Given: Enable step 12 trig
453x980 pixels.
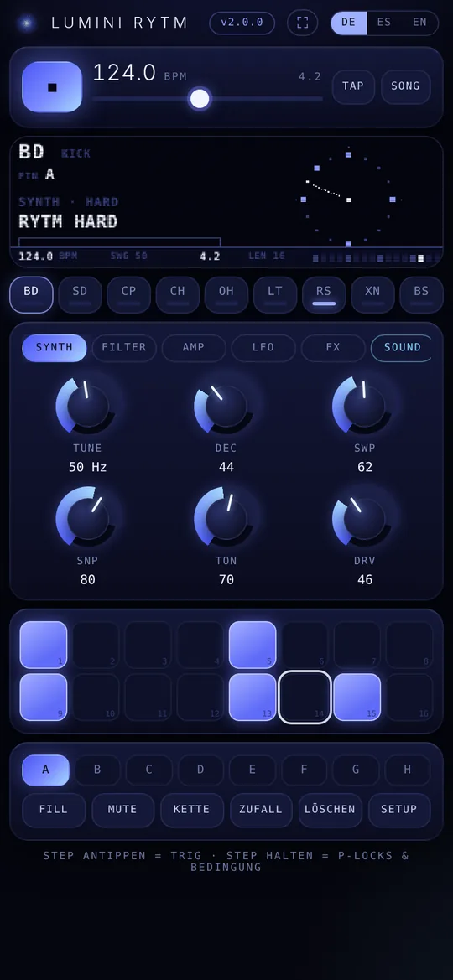Looking at the screenshot, I should pyautogui.click(x=200, y=697).
